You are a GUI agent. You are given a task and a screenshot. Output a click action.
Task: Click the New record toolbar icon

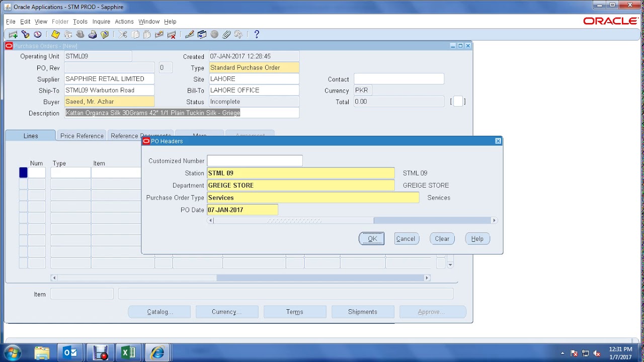13,34
